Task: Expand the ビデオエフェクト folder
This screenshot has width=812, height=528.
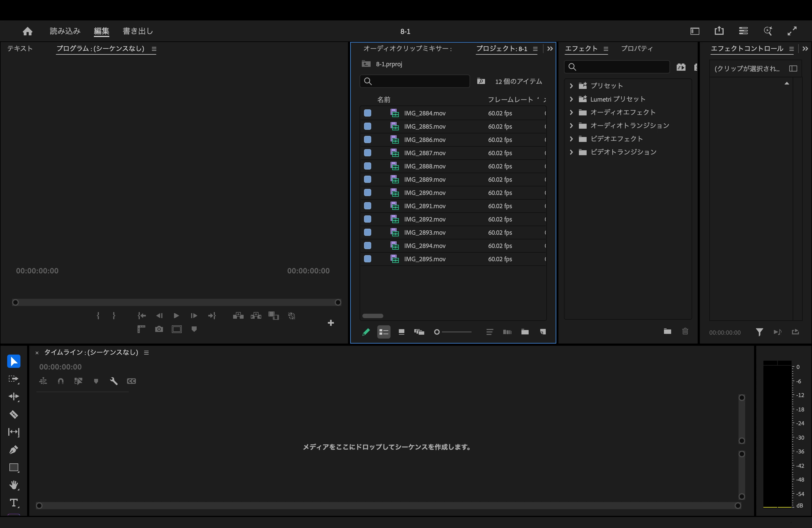Action: click(571, 139)
